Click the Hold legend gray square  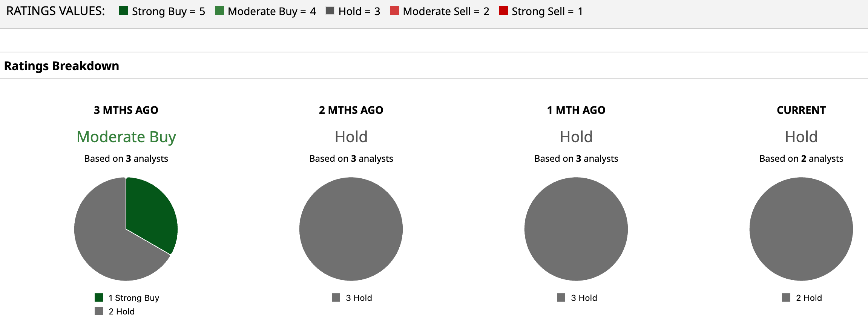pyautogui.click(x=330, y=11)
